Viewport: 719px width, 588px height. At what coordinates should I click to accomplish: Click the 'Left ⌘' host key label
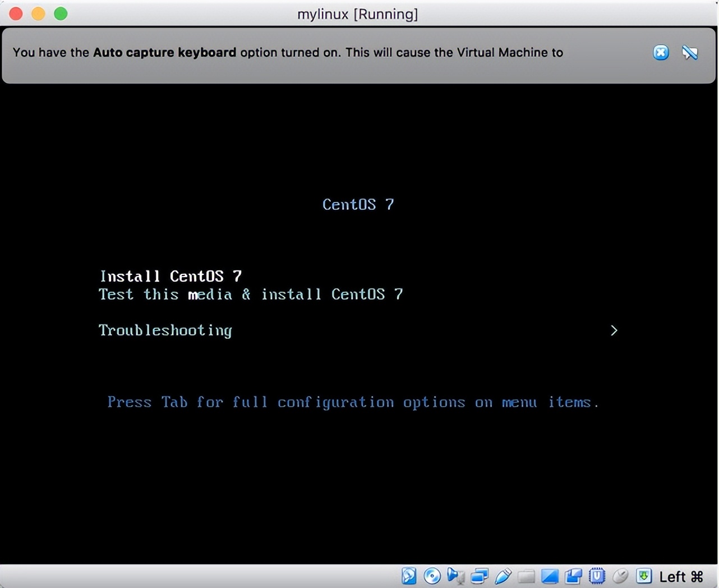[681, 577]
